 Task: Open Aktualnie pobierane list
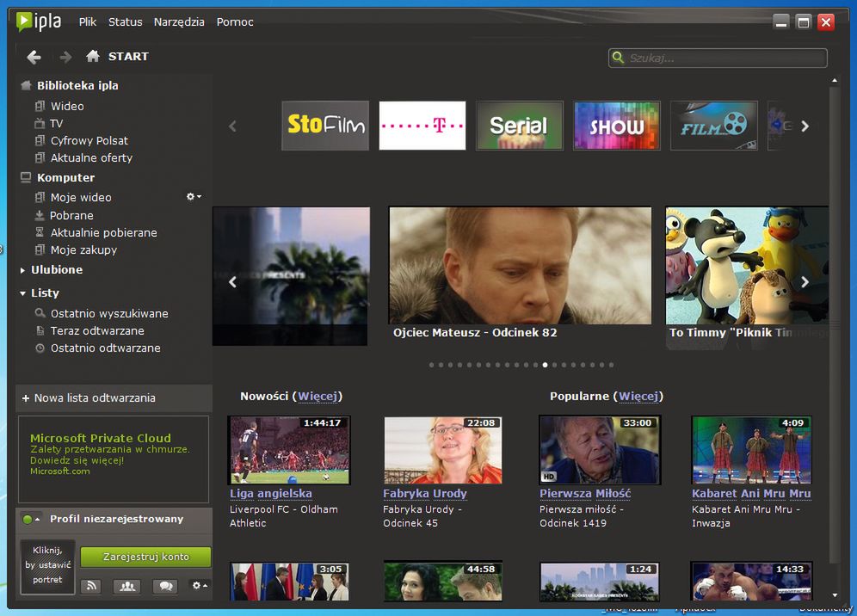pos(104,233)
